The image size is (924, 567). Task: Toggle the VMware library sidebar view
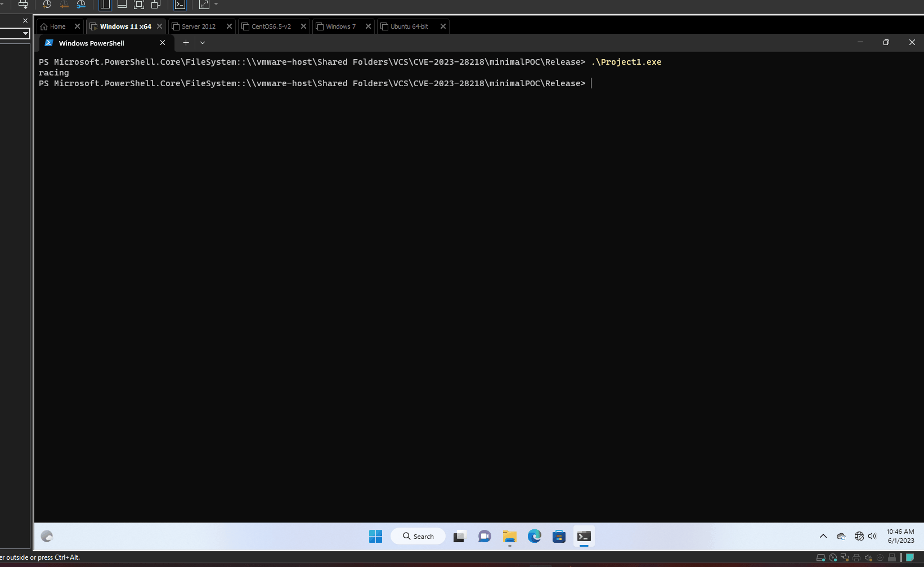point(105,5)
